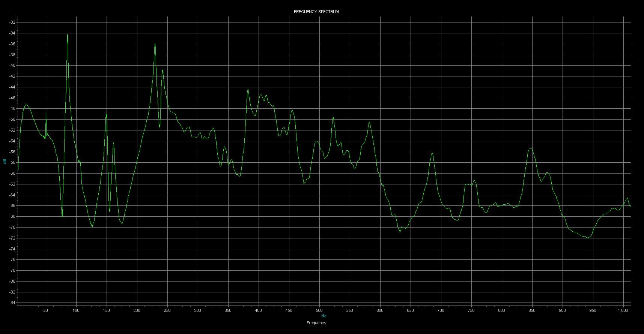Click the -80 value on dB axis
644x334 pixels.
tap(12, 282)
